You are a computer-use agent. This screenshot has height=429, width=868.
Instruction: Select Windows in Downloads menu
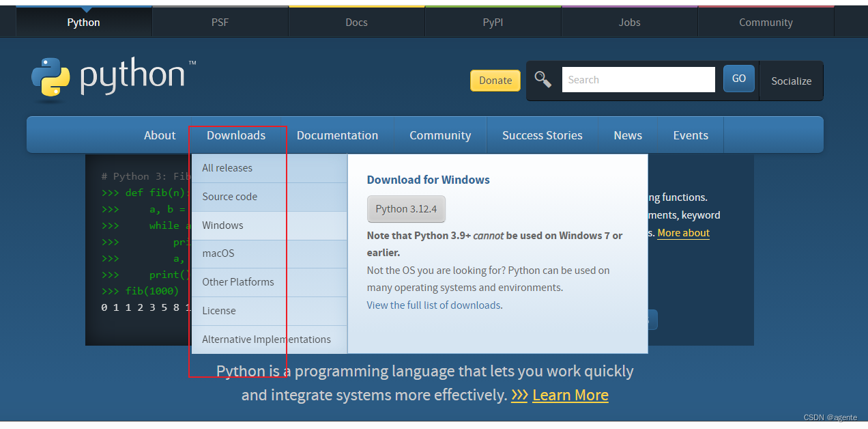pos(270,225)
